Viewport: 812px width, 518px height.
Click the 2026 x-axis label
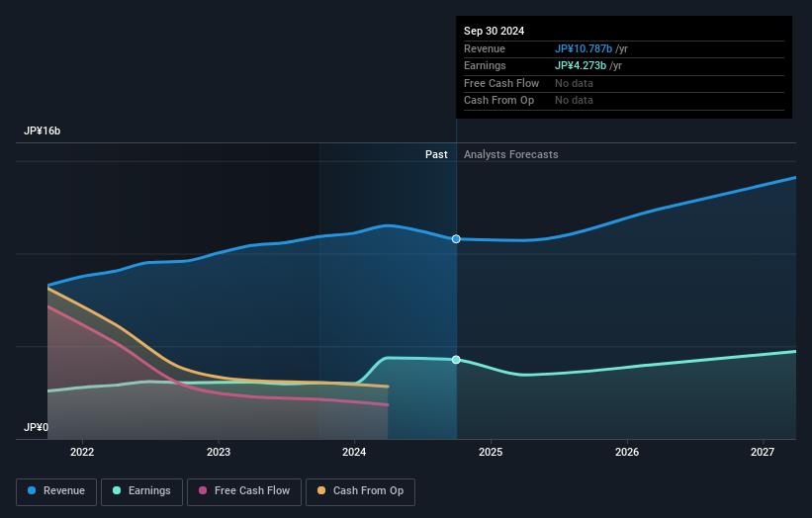point(627,453)
